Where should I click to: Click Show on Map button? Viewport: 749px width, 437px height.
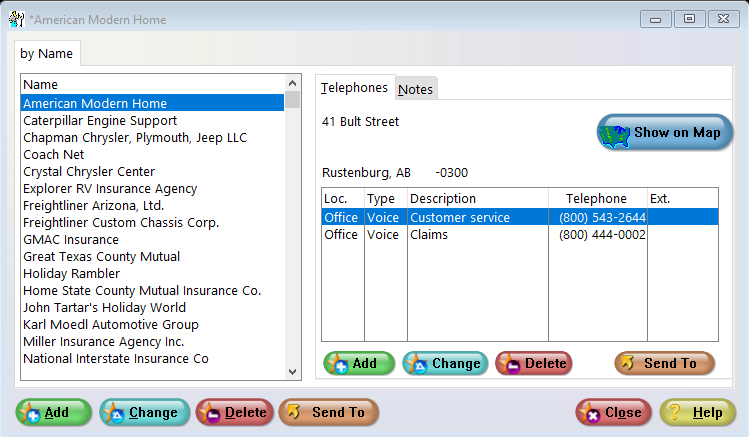click(664, 132)
